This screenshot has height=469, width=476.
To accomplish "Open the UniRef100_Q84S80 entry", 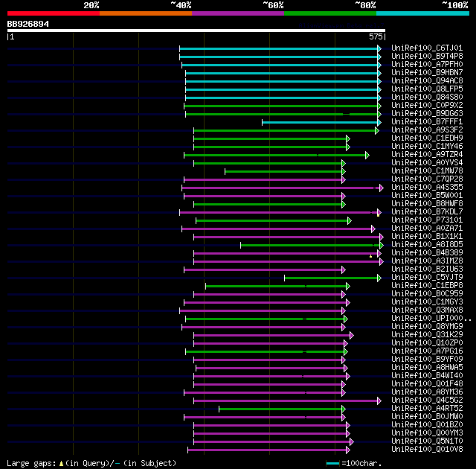I will click(427, 98).
